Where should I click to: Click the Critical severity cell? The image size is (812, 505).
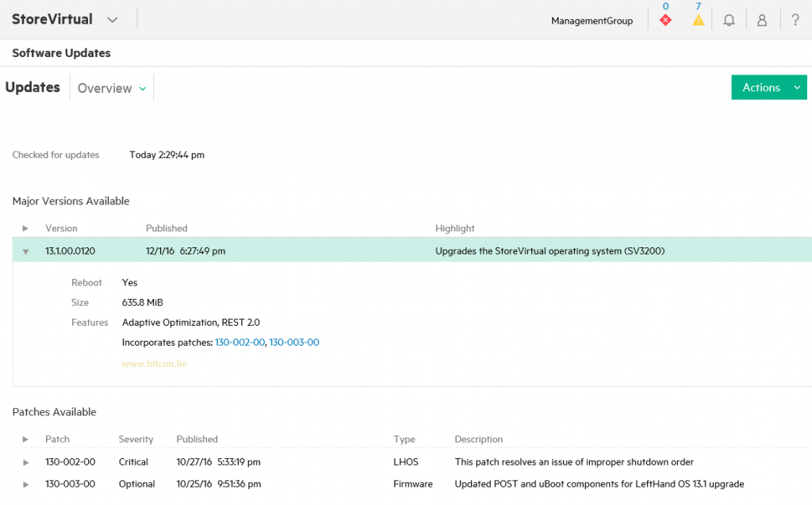[133, 462]
